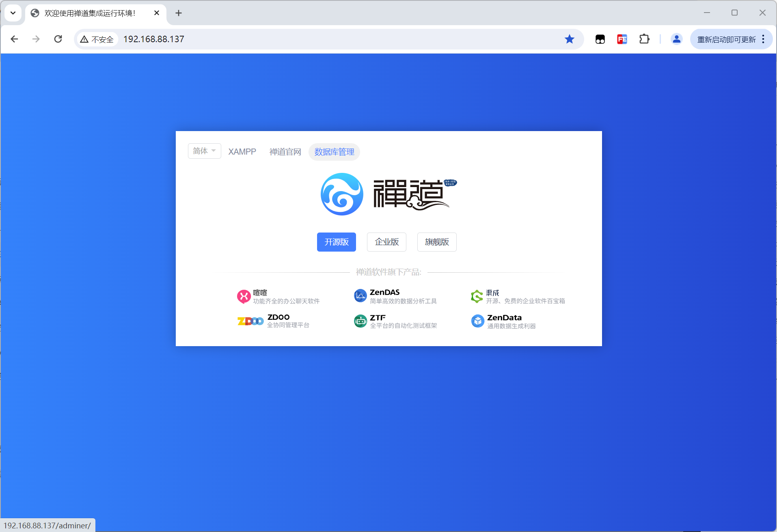The height and width of the screenshot is (532, 777).
Task: Click the 渠成 green logo icon
Action: coord(477,296)
